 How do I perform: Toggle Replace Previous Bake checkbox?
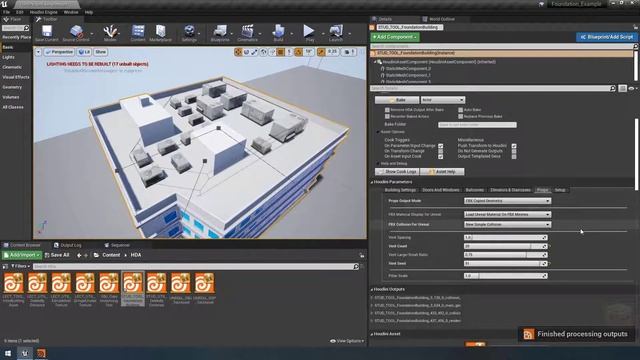460,116
